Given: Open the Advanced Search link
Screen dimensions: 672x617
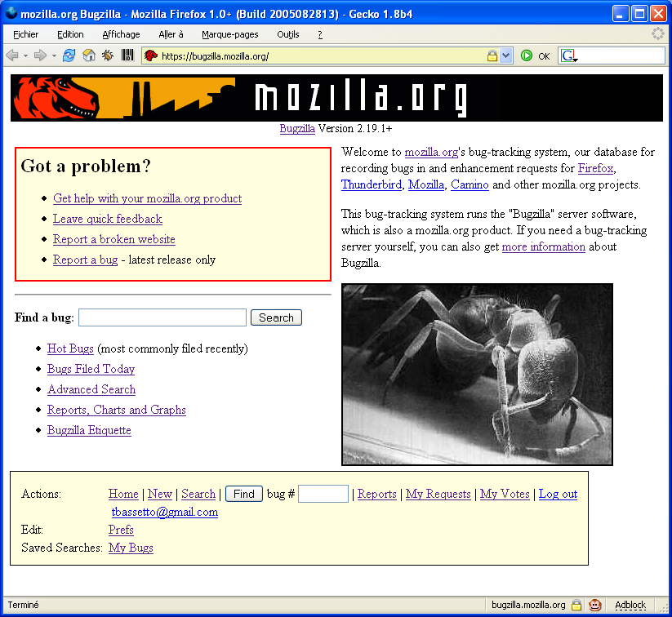Looking at the screenshot, I should coord(91,389).
